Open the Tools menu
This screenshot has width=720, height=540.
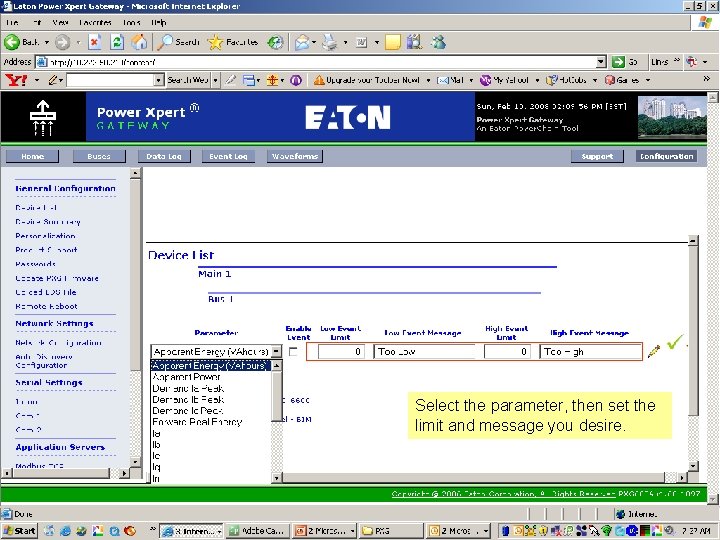(x=132, y=22)
